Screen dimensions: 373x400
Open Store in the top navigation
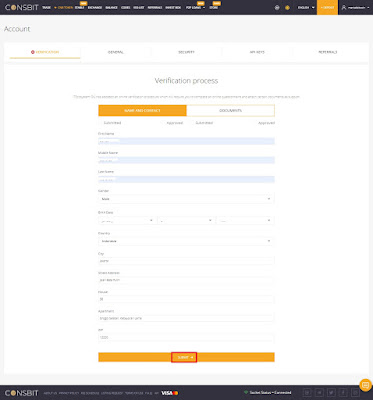(214, 7)
